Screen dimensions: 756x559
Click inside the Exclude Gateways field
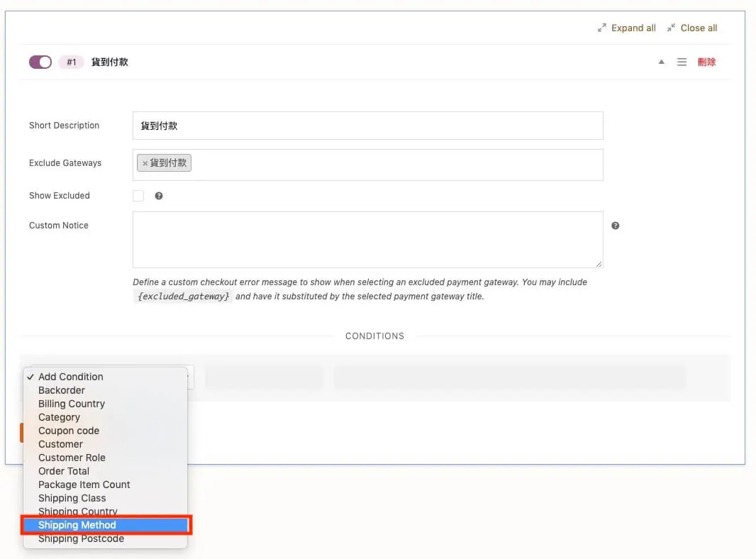pos(368,165)
